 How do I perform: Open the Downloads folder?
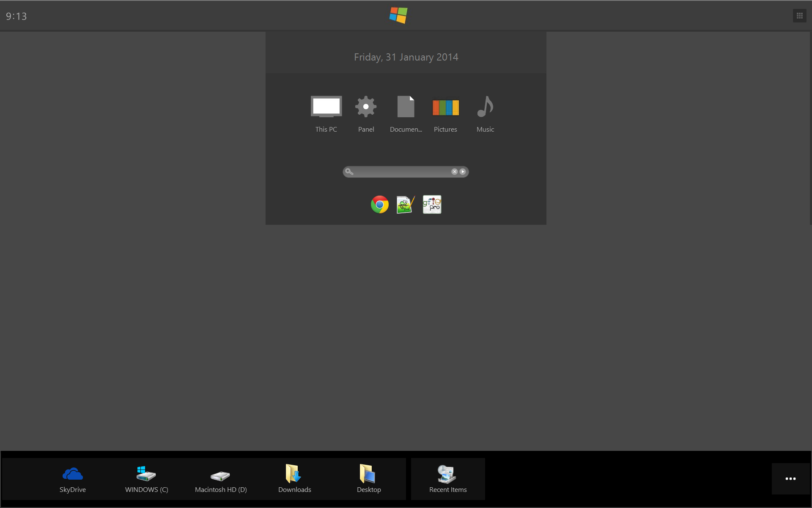tap(294, 479)
